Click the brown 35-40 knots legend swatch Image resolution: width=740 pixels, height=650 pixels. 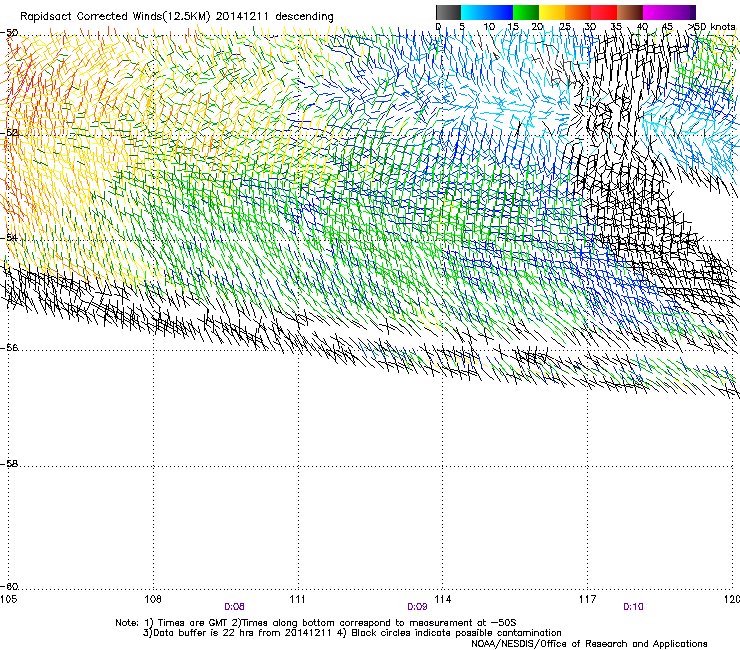(630, 12)
